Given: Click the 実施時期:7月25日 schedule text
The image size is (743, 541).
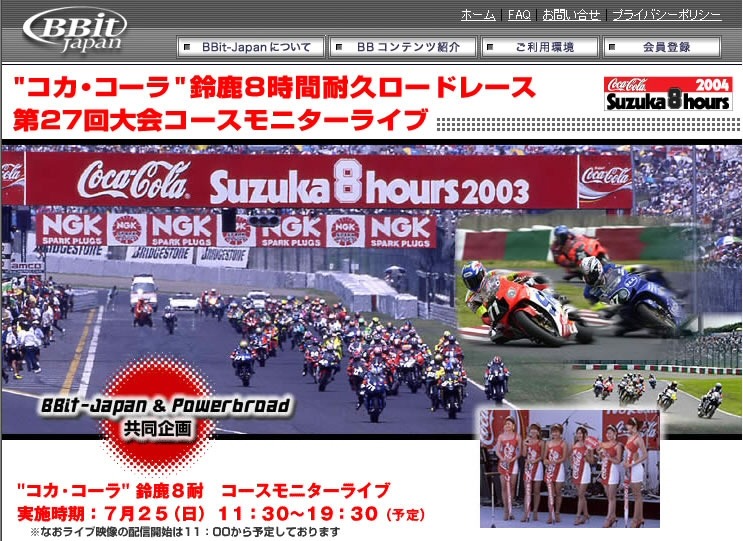Looking at the screenshot, I should (x=221, y=514).
